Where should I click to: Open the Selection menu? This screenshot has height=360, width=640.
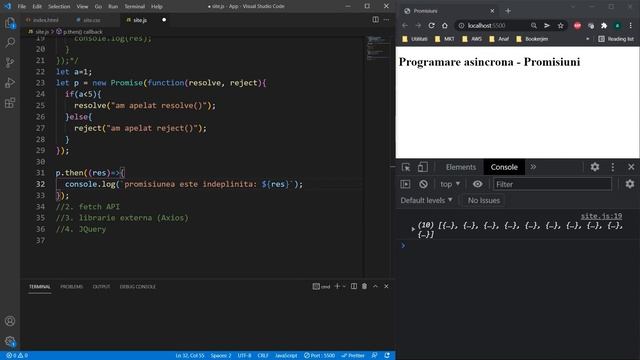pyautogui.click(x=59, y=7)
